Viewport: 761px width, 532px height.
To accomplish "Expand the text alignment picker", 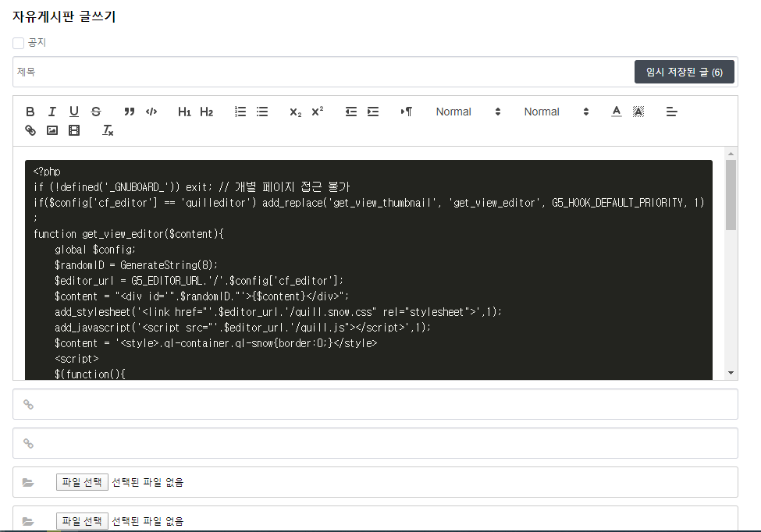I will (x=671, y=112).
